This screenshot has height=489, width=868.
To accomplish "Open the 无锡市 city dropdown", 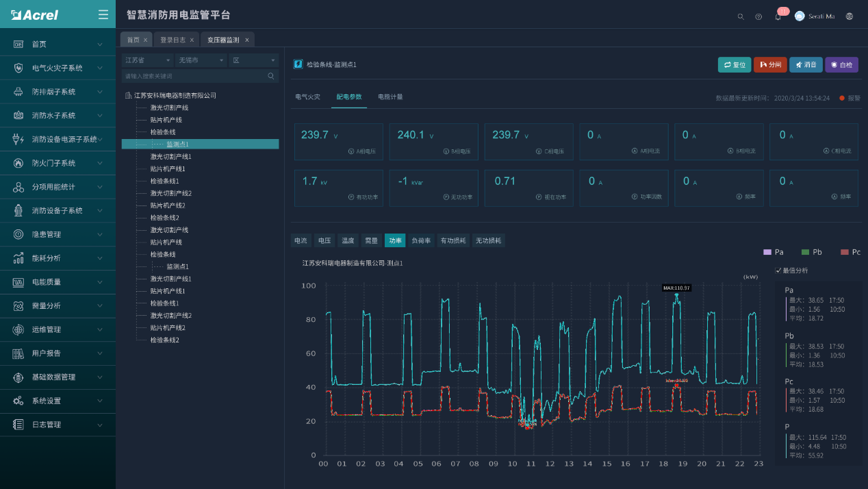I will (x=201, y=60).
